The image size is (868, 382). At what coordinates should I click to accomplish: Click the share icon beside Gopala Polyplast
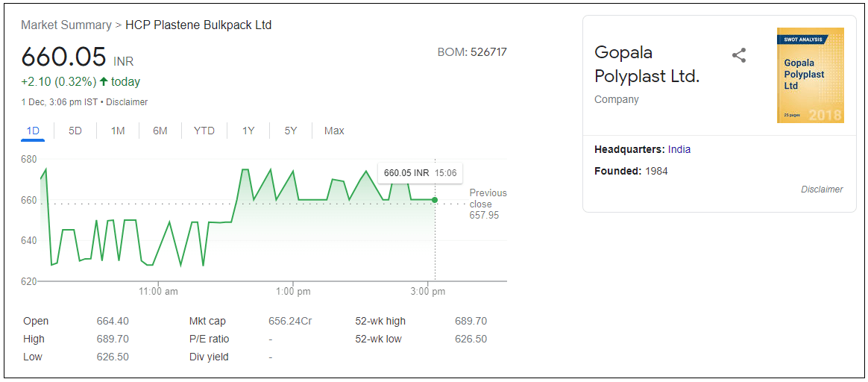click(x=739, y=55)
